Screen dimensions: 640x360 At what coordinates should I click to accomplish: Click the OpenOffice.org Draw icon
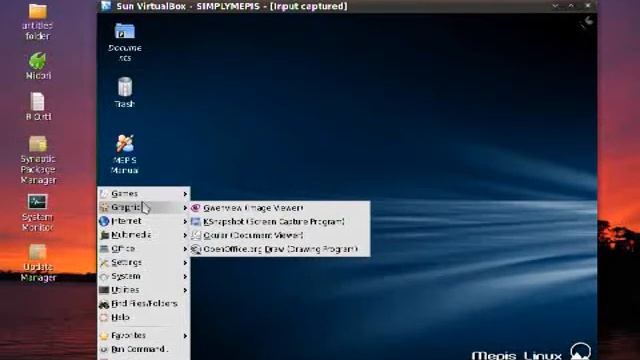[196, 249]
